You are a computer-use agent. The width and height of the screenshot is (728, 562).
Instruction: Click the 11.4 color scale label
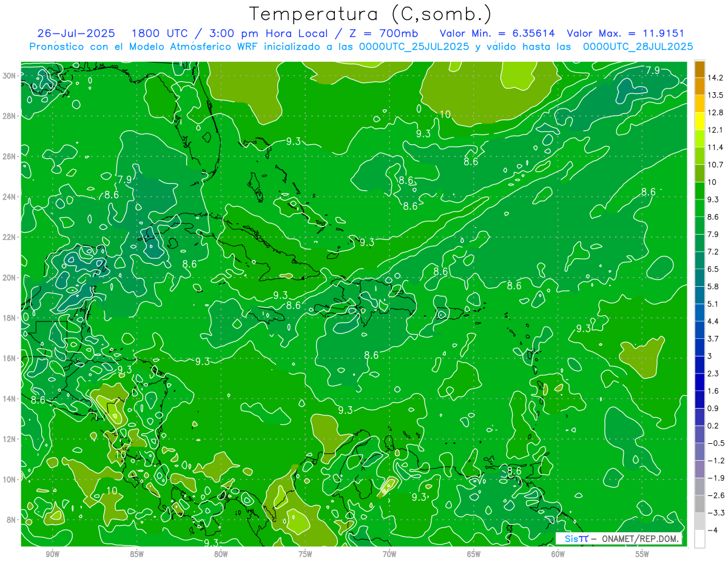pos(715,147)
